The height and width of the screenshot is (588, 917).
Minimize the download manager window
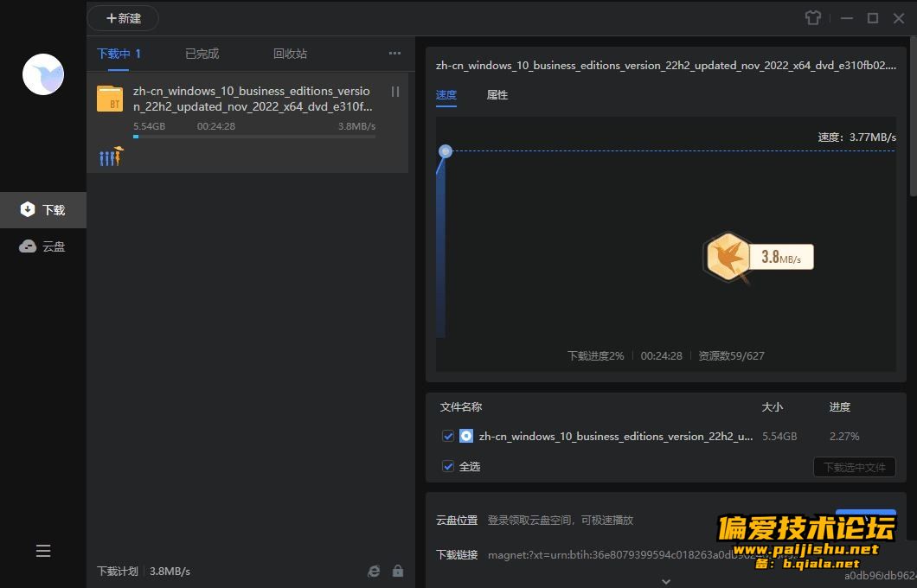[x=846, y=18]
